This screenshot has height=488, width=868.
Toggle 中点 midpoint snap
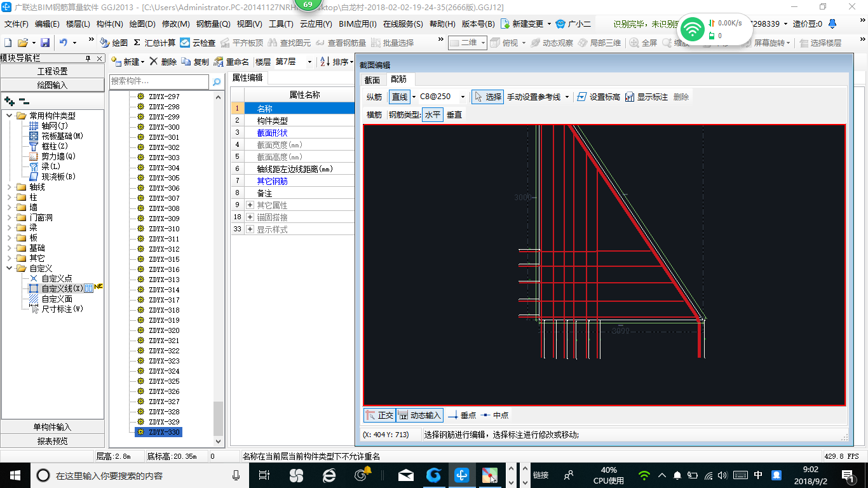point(494,415)
